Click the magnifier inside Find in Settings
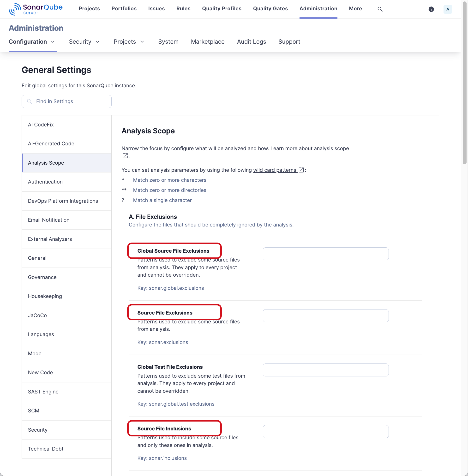The height and width of the screenshot is (476, 468). point(29,101)
